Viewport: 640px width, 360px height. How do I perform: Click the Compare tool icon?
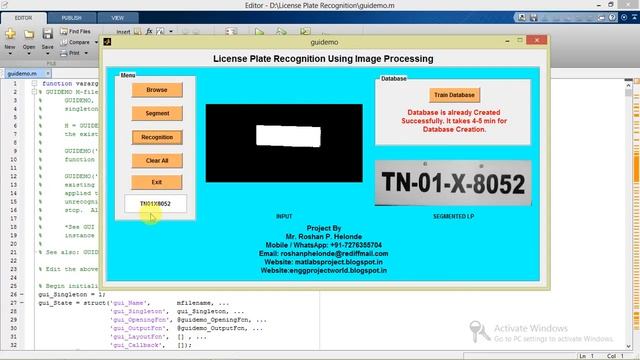click(64, 42)
